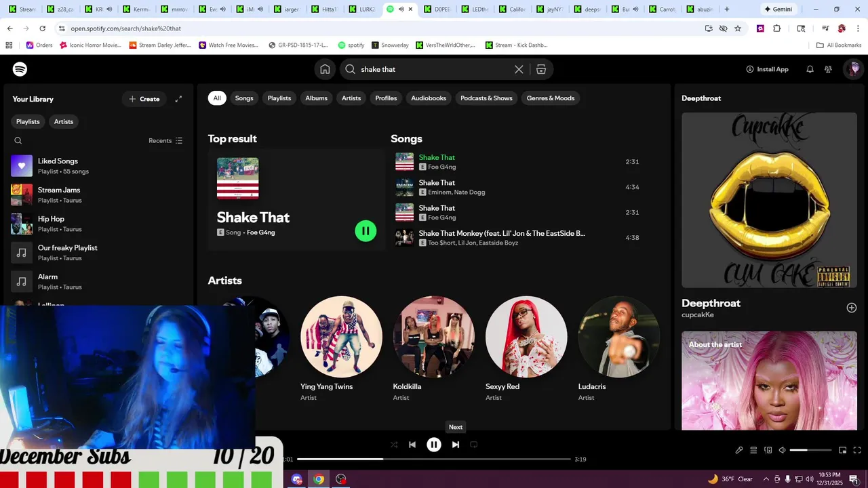The height and width of the screenshot is (488, 868).
Task: Open the All Bookmarks folder
Action: 839,45
